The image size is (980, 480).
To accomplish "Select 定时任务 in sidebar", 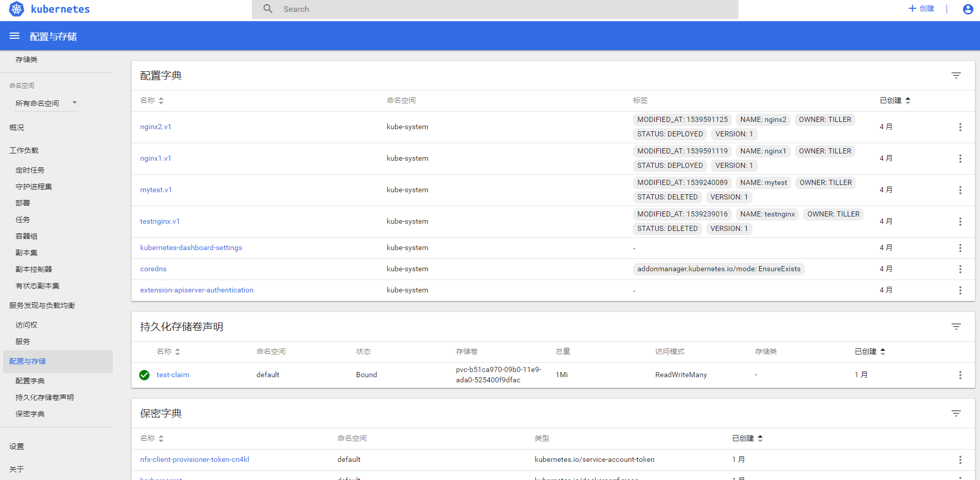I will pyautogui.click(x=30, y=170).
